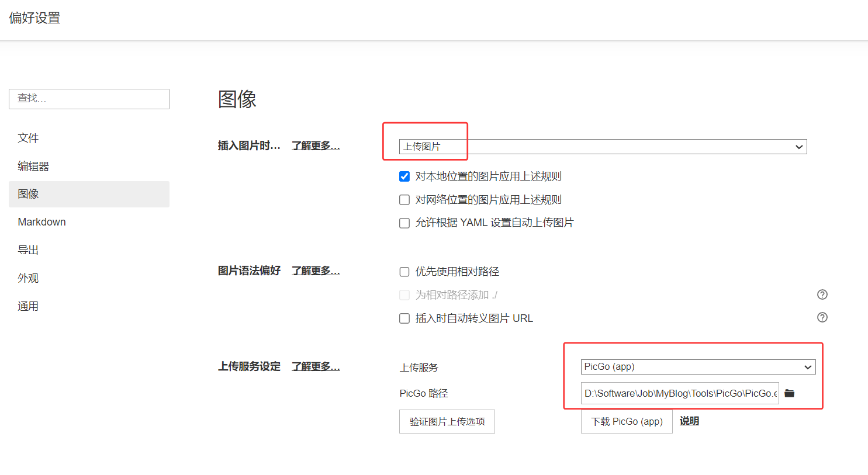This screenshot has height=475, width=868.
Task: Select the 导出 sidebar item
Action: click(28, 250)
